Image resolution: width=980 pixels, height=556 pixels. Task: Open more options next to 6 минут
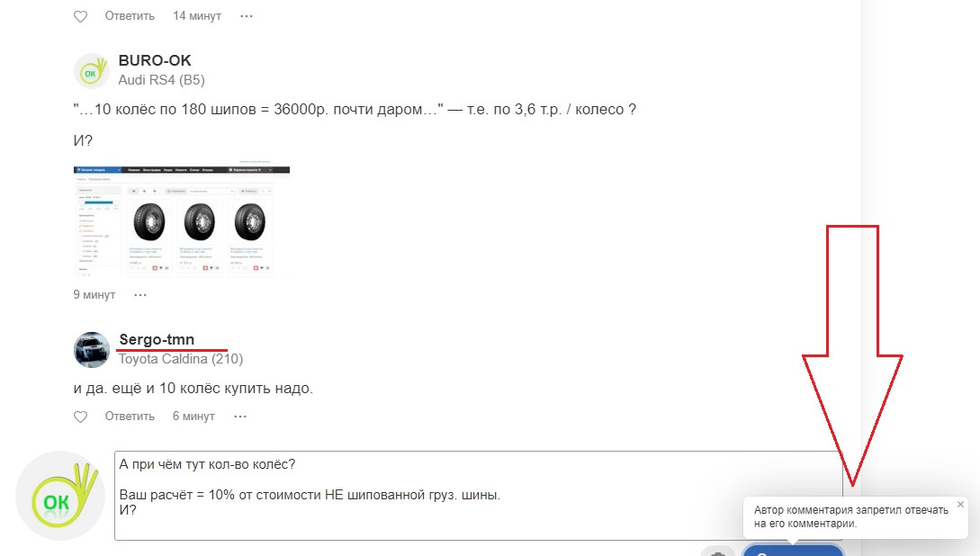pos(240,416)
